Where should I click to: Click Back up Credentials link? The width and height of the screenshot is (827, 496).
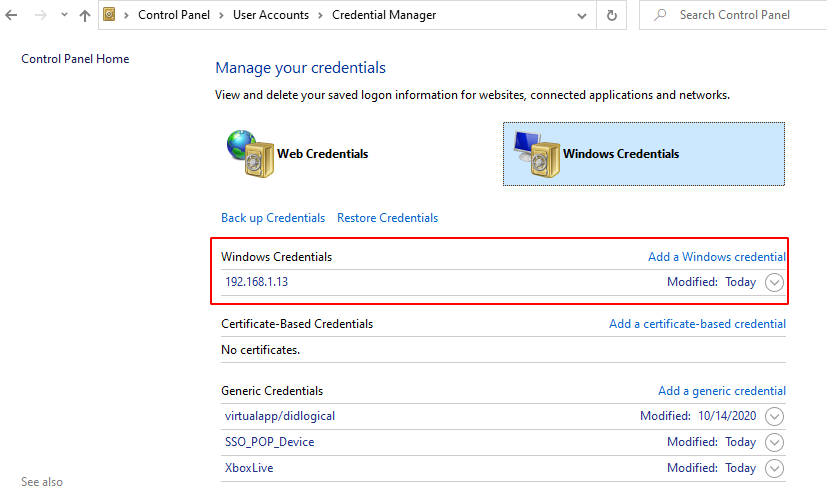coord(273,218)
